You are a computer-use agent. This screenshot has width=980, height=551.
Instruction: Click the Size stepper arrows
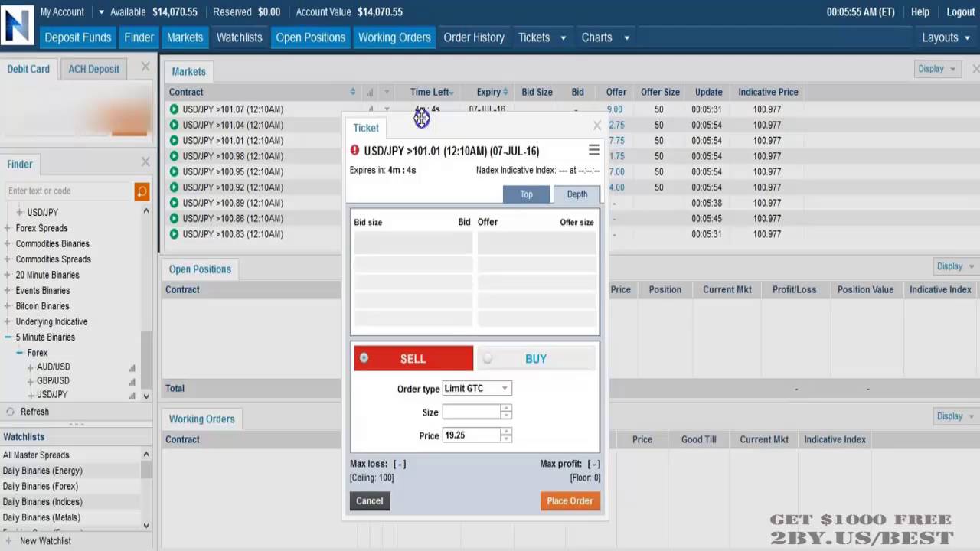point(505,412)
